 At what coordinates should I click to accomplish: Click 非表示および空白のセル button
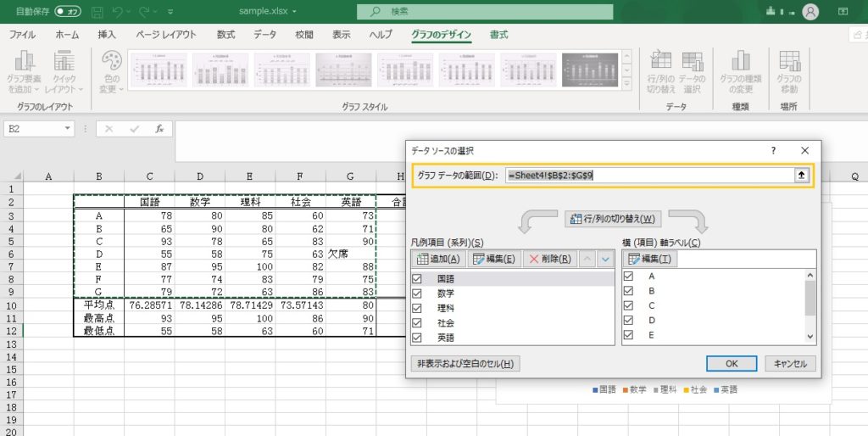click(465, 363)
